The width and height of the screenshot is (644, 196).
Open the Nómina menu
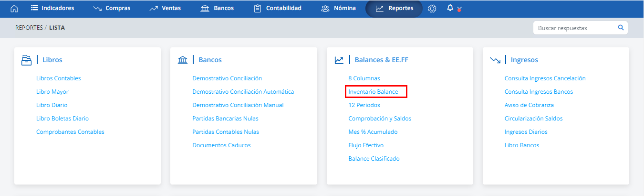pyautogui.click(x=339, y=8)
